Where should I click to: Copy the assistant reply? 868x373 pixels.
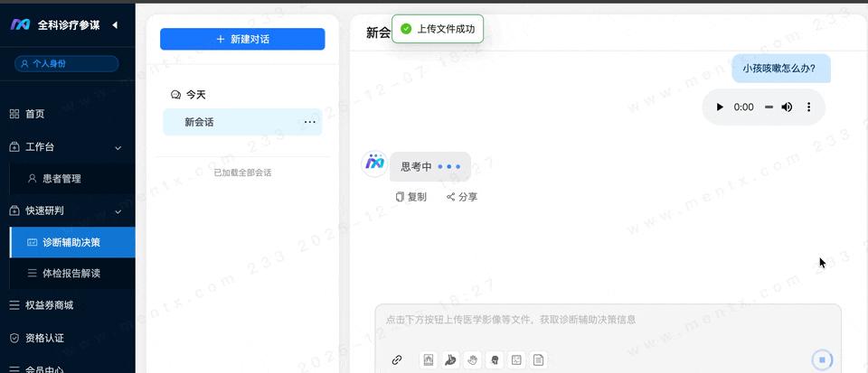[410, 197]
